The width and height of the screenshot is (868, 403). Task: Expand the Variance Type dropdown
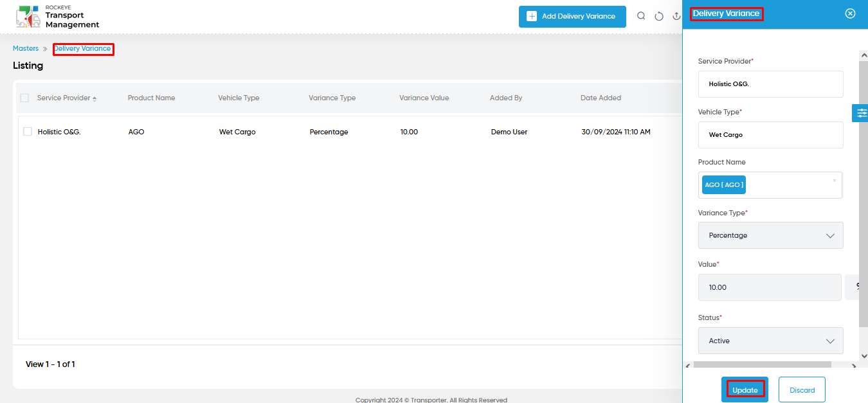(770, 235)
